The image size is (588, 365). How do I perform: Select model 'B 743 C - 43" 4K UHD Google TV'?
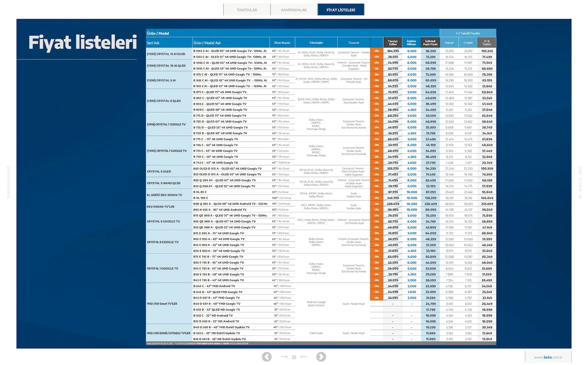[216, 163]
